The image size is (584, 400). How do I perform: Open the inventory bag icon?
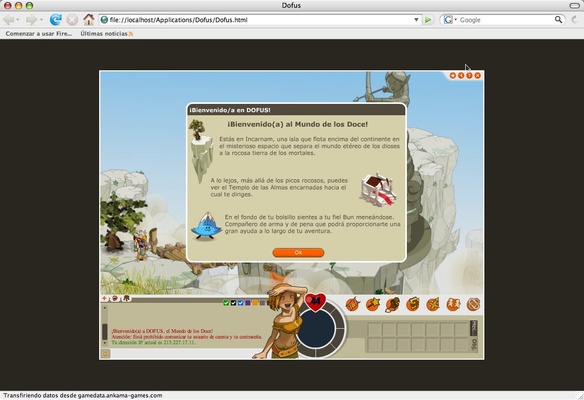(393, 304)
